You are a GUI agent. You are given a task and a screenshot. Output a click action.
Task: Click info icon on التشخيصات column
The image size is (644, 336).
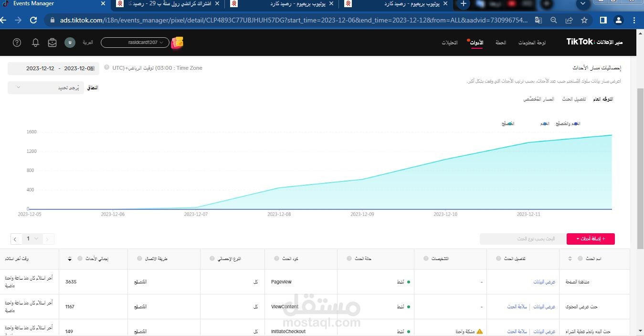(426, 259)
